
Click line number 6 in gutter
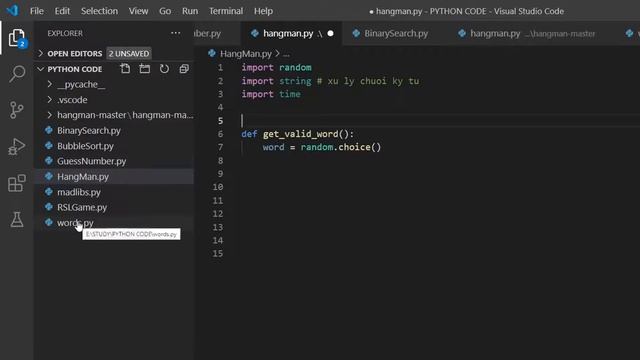(220, 134)
